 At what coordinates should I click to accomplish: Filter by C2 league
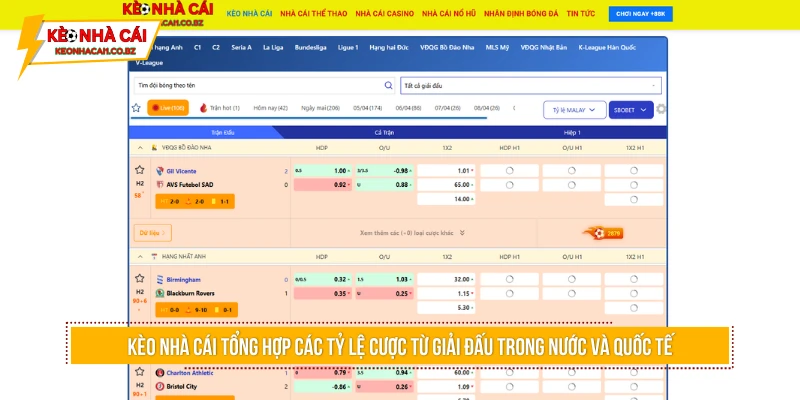click(216, 47)
